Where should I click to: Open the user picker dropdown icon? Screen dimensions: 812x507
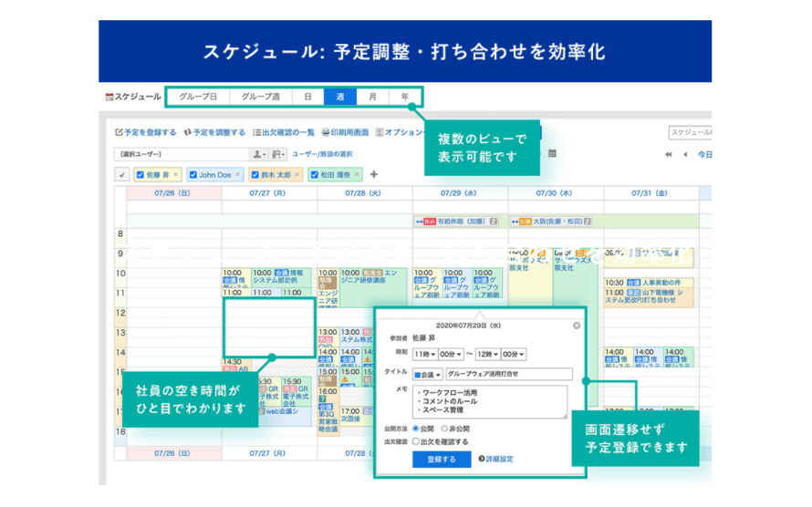click(259, 154)
